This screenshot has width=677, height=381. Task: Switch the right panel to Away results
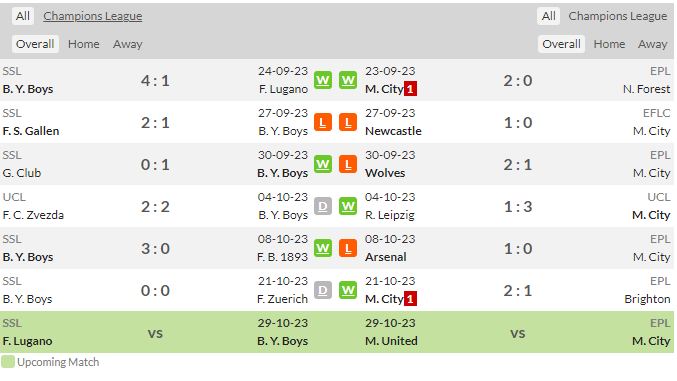652,44
